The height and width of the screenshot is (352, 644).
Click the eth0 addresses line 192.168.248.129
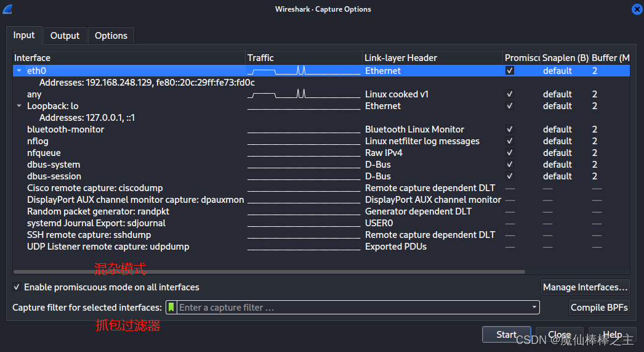pyautogui.click(x=147, y=82)
